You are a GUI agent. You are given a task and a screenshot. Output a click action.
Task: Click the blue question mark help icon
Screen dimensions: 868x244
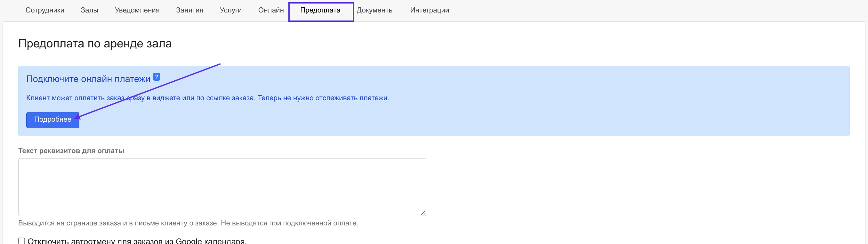tap(156, 77)
